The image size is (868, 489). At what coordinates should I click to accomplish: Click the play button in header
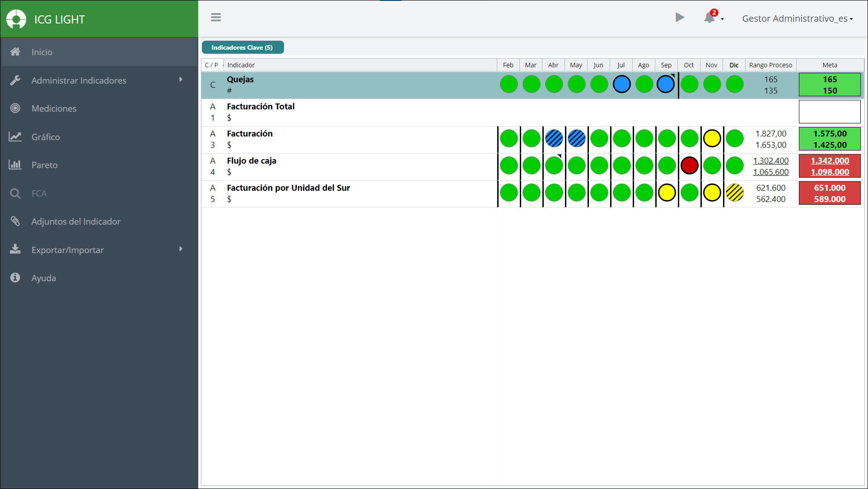tap(680, 18)
